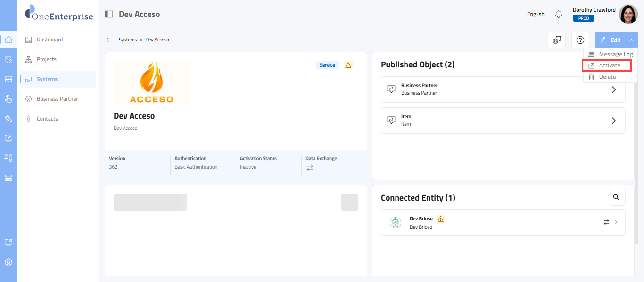Click the Edit button
Viewport: 644px width, 282px height.
click(x=610, y=40)
